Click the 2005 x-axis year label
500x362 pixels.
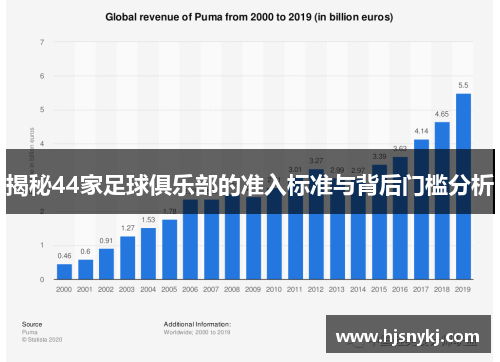click(x=169, y=289)
